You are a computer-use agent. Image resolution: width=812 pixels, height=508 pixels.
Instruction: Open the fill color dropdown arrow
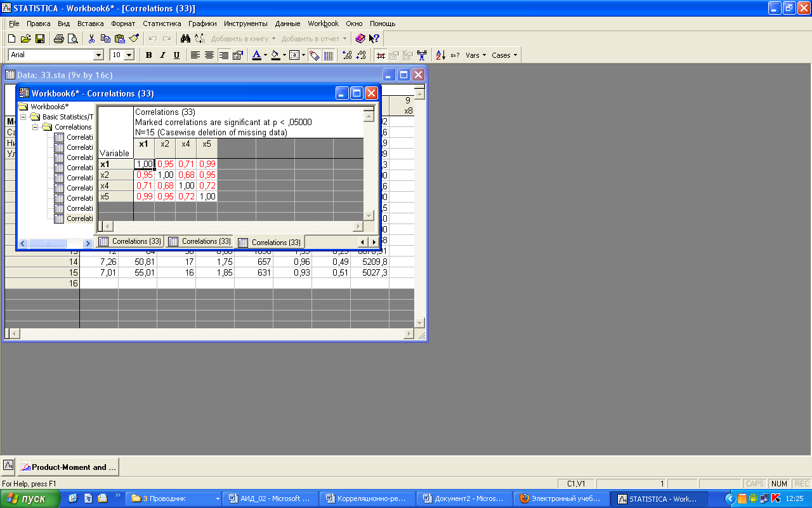tap(284, 55)
